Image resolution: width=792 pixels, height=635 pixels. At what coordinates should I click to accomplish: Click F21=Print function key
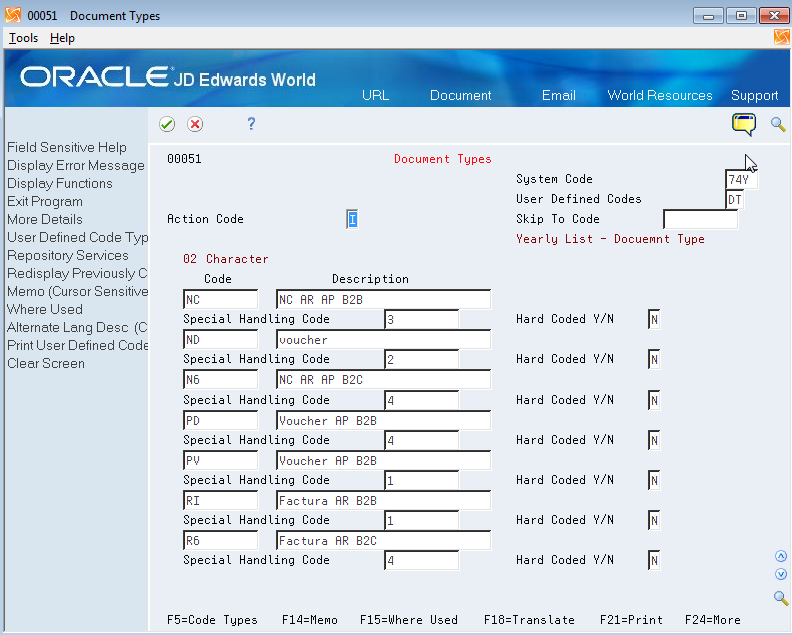[631, 620]
